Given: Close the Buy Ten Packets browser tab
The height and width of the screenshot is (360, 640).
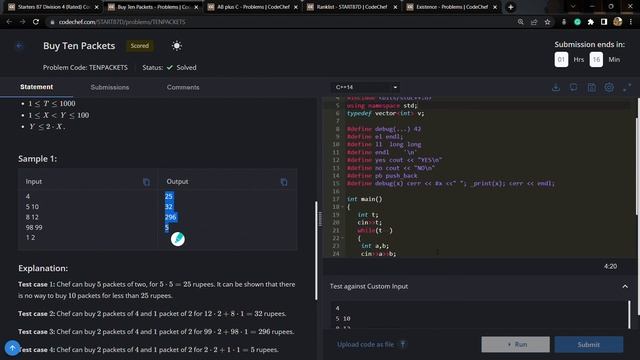Looking at the screenshot, I should pyautogui.click(x=196, y=7).
